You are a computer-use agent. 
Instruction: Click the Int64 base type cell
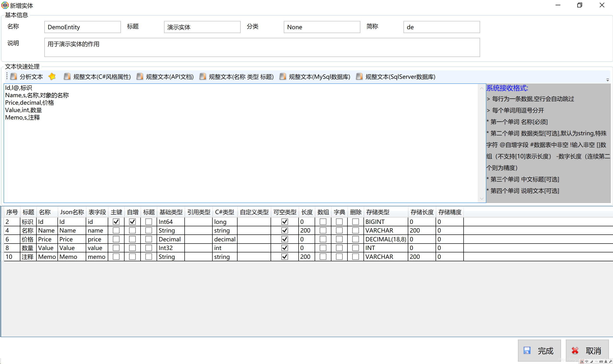click(171, 222)
